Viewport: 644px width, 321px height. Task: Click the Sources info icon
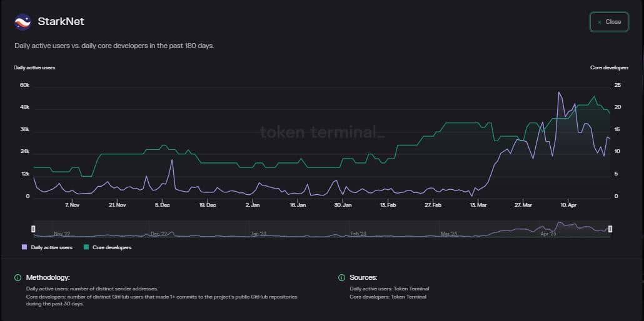coord(341,277)
